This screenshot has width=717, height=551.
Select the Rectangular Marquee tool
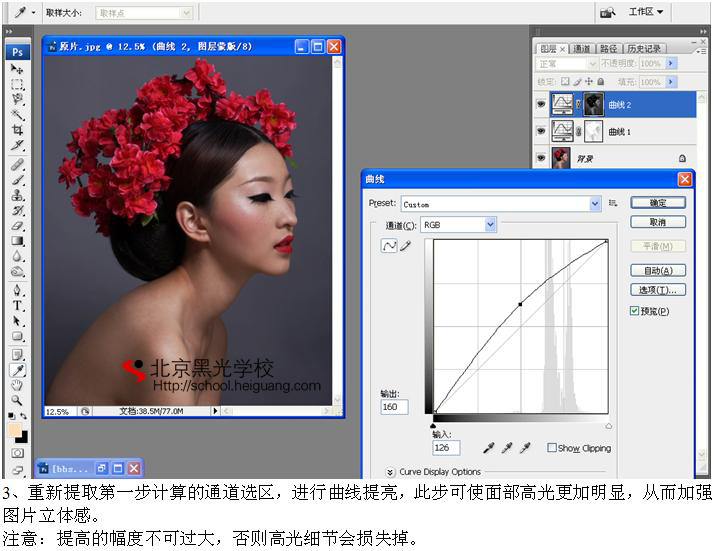point(17,84)
